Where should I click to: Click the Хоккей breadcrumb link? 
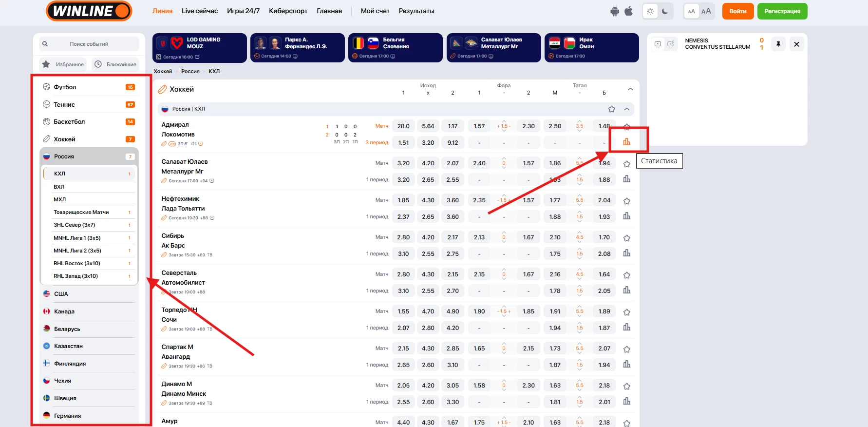[163, 71]
